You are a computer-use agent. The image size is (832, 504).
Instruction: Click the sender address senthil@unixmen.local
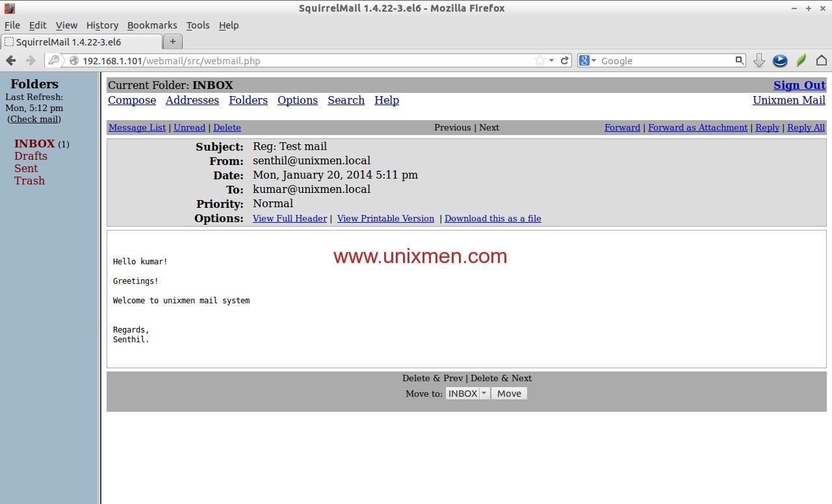[311, 160]
